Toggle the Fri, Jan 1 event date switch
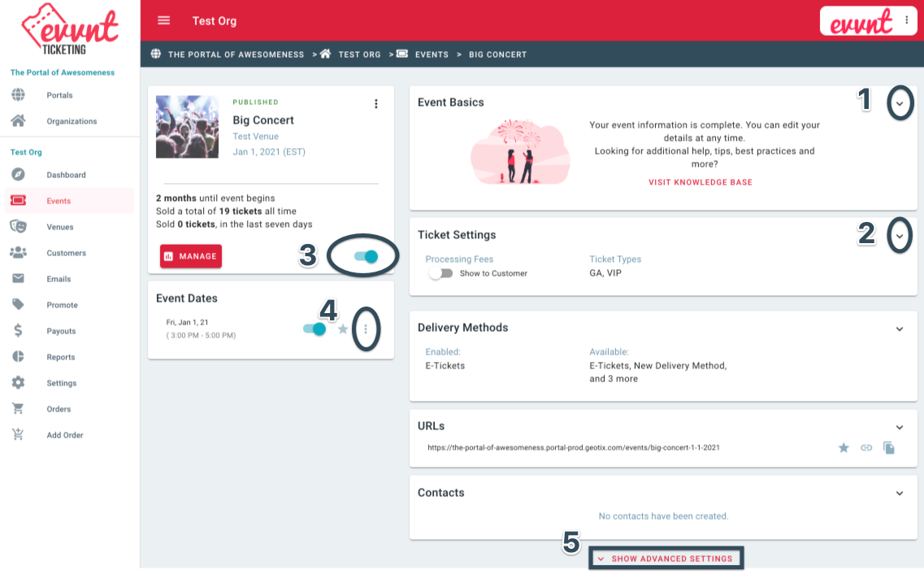The image size is (924, 579). point(315,329)
